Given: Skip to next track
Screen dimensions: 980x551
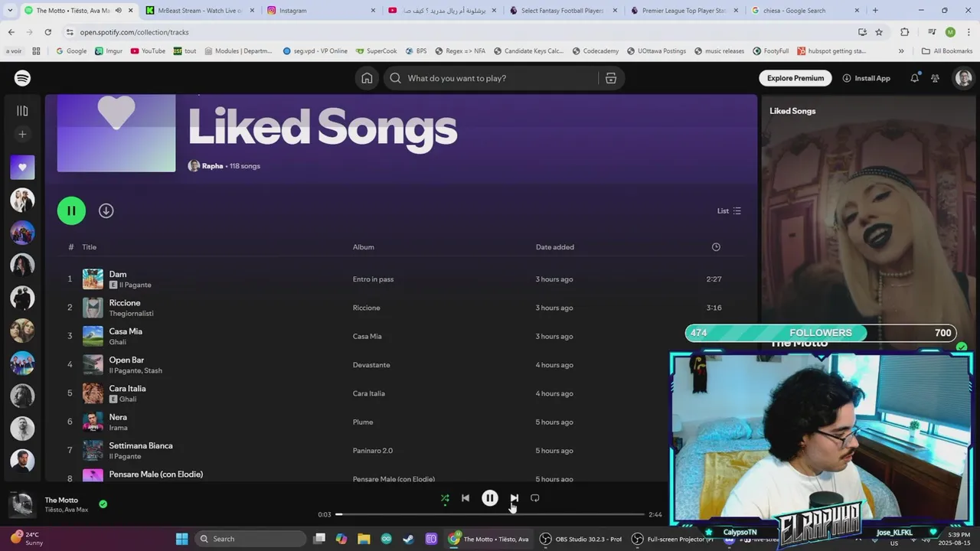Looking at the screenshot, I should click(x=514, y=498).
